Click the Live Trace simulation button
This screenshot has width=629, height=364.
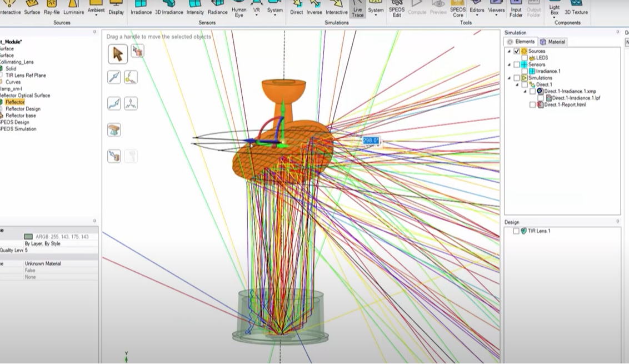[x=357, y=9]
